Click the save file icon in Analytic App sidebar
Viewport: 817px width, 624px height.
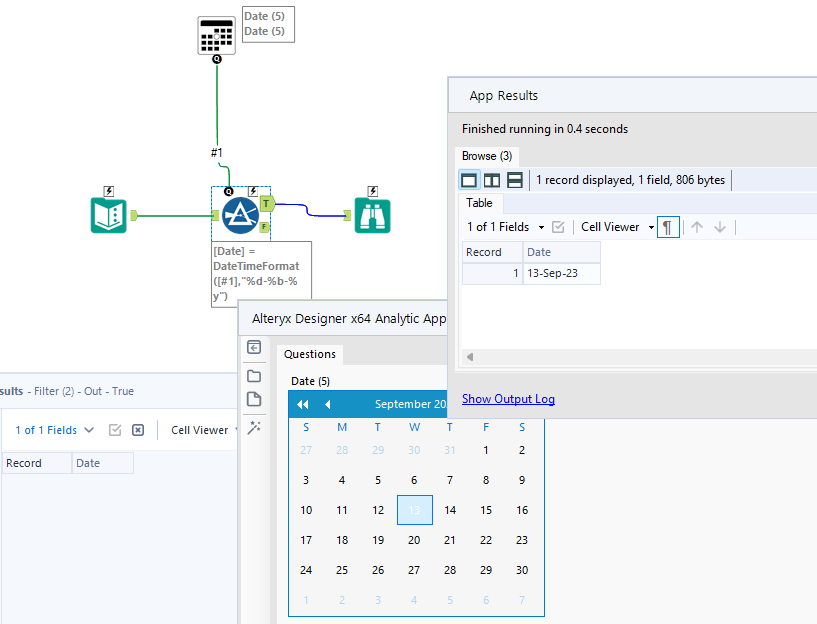point(254,400)
